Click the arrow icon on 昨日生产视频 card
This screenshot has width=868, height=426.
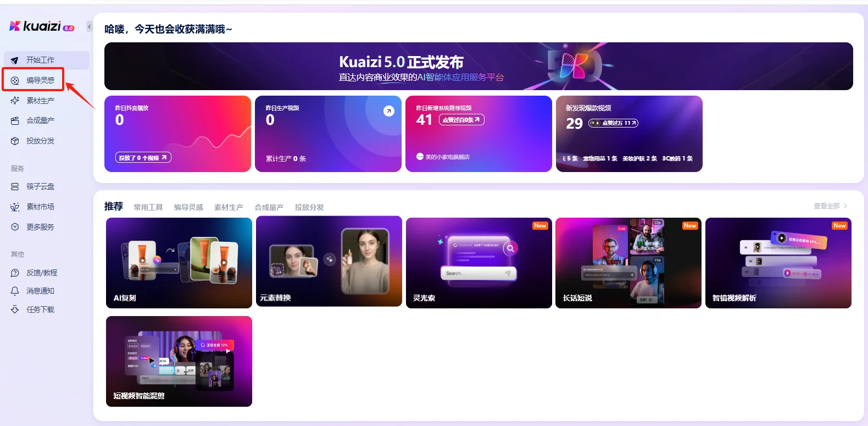(388, 111)
